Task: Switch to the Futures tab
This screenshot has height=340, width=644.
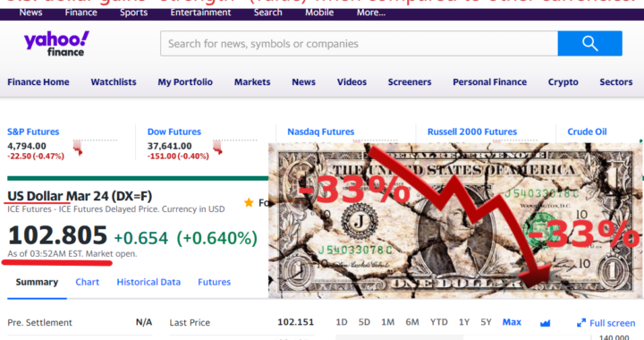Action: tap(214, 282)
